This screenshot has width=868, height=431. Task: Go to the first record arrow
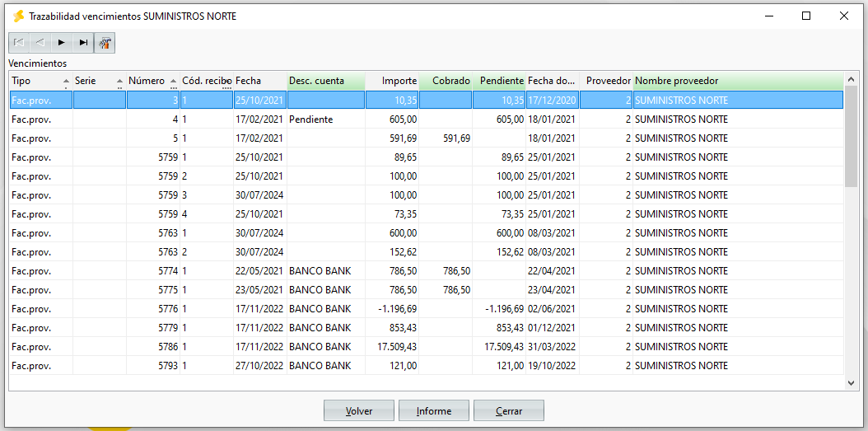pos(20,42)
